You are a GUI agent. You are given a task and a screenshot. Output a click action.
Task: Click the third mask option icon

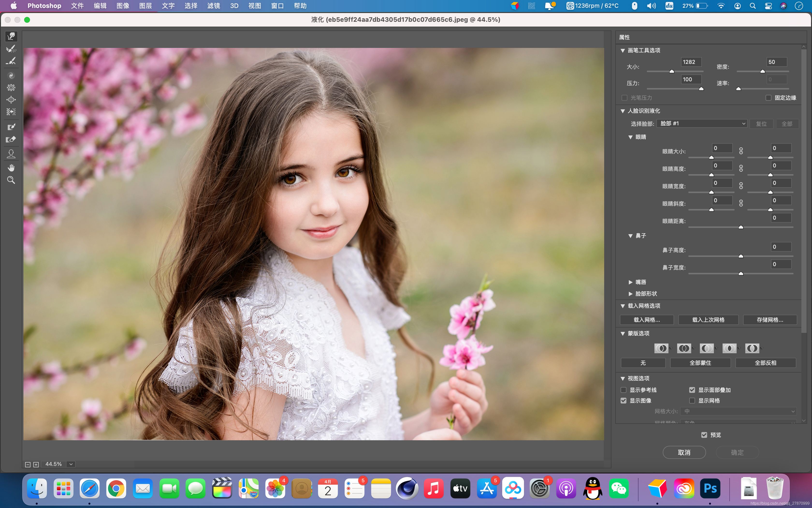[x=707, y=348]
